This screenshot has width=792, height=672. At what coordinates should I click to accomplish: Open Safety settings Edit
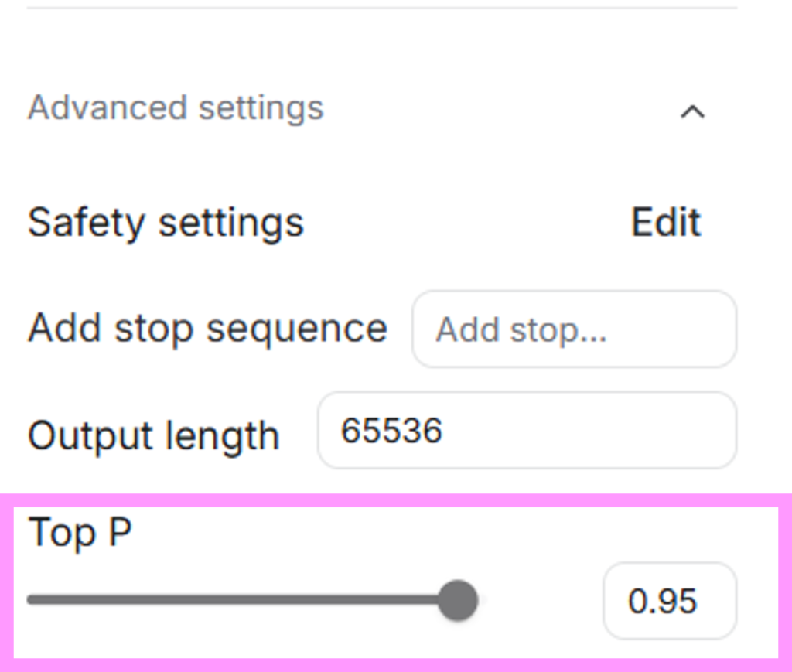tap(666, 223)
